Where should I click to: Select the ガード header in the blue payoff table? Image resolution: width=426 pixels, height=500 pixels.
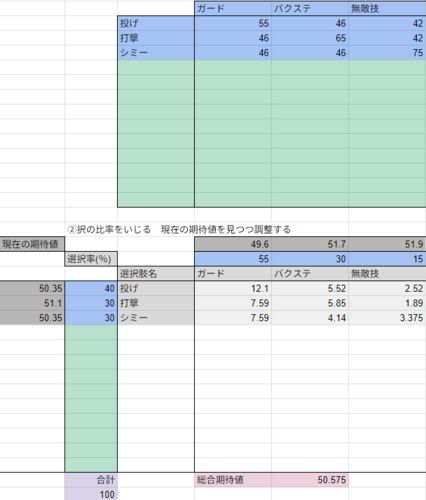coord(233,8)
